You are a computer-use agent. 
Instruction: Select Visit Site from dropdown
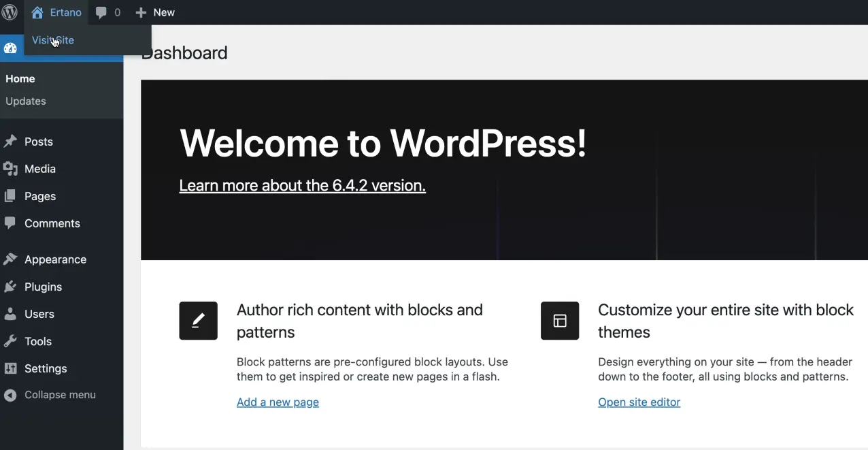click(53, 40)
